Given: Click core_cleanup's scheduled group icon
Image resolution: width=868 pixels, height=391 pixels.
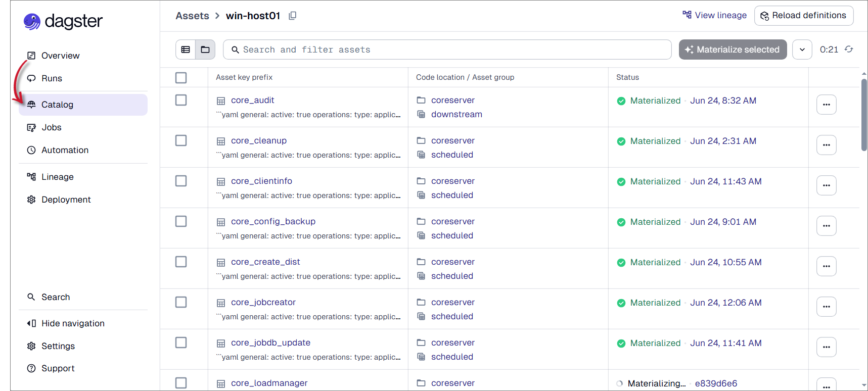Looking at the screenshot, I should pos(421,155).
